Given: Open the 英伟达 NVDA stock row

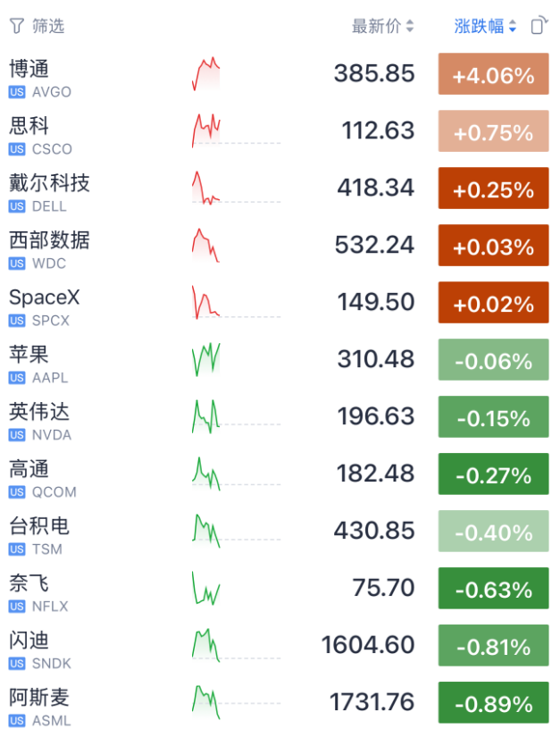Looking at the screenshot, I should pos(279,417).
